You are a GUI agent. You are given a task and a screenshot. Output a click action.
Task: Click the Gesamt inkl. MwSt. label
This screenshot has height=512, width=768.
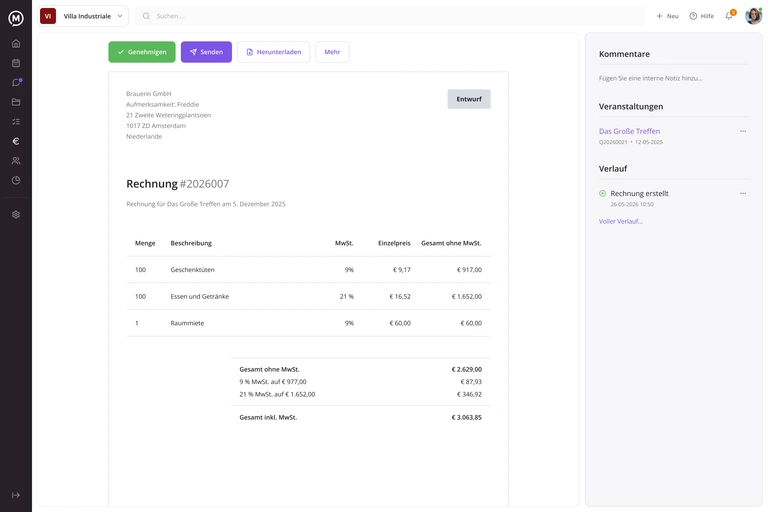point(268,417)
